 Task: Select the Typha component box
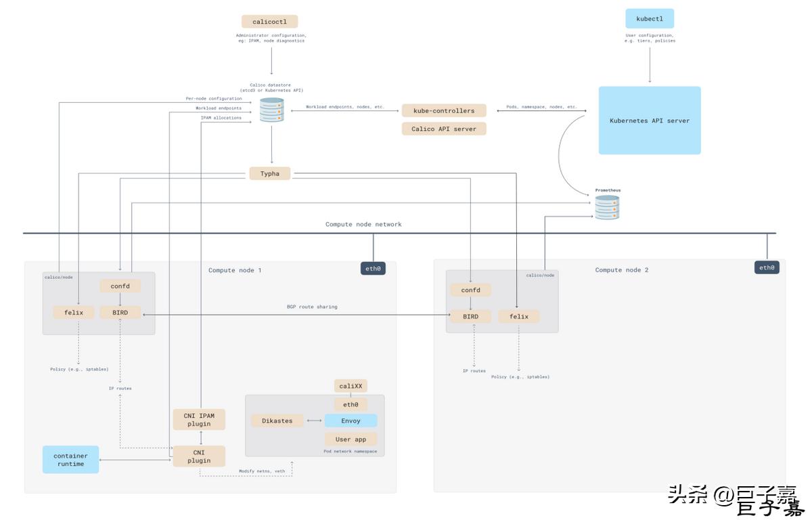pyautogui.click(x=269, y=173)
